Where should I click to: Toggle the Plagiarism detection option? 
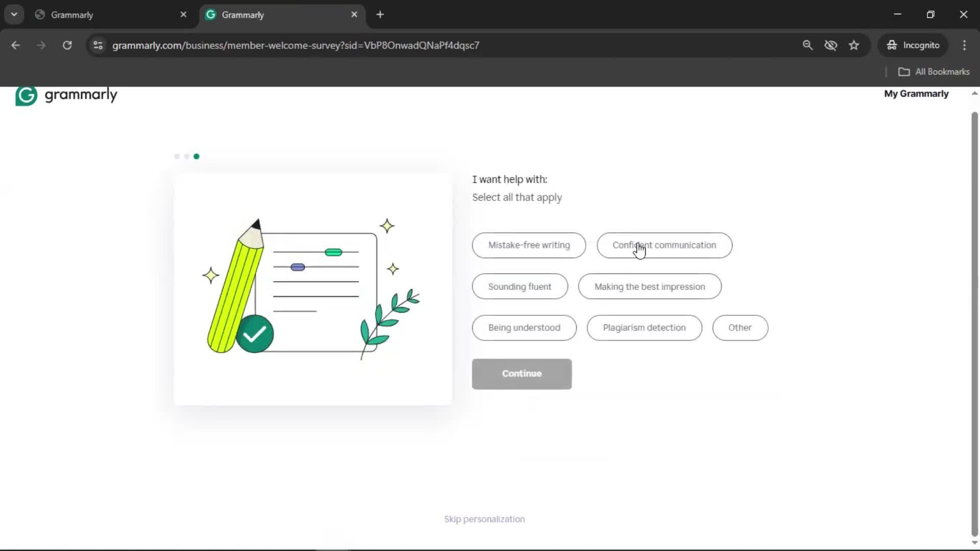(644, 328)
